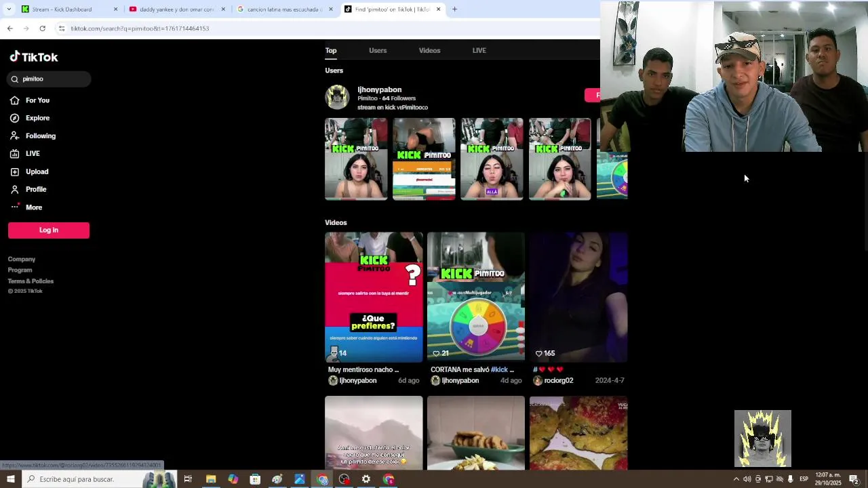The height and width of the screenshot is (488, 868).
Task: View site information icon in address bar
Action: (x=61, y=28)
